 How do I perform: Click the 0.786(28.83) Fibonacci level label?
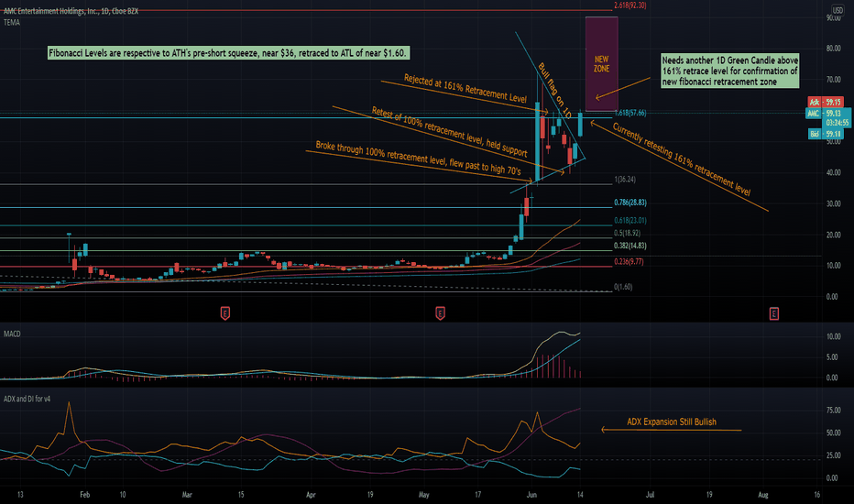[x=630, y=203]
